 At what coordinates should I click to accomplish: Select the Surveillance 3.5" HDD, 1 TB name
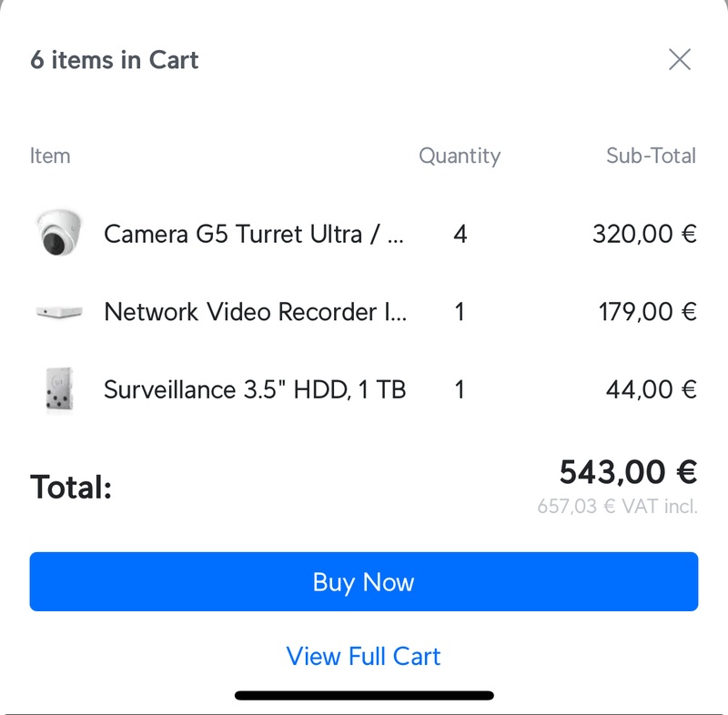point(255,390)
